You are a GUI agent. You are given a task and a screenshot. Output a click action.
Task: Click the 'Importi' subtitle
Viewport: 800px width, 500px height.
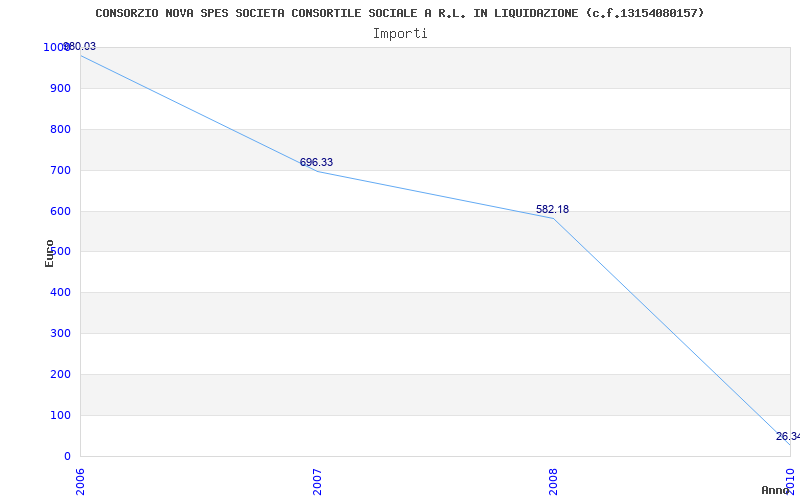click(x=400, y=34)
